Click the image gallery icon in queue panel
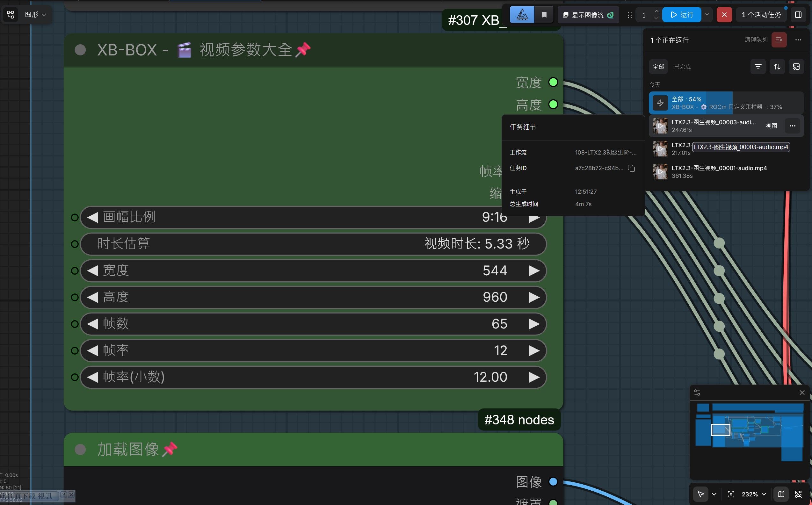 click(796, 67)
